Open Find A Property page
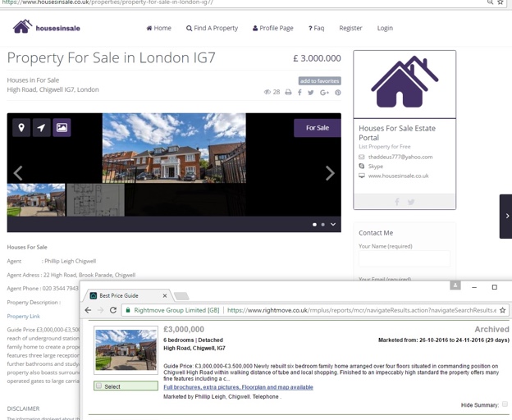Viewport: 512px width, 420px height. pos(212,28)
